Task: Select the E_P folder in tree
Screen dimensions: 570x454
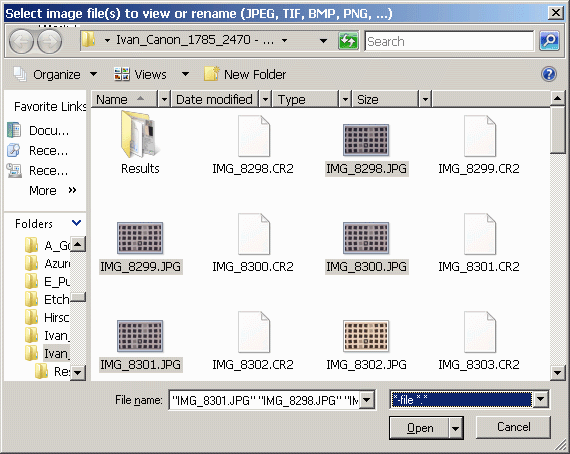Action: pos(47,281)
